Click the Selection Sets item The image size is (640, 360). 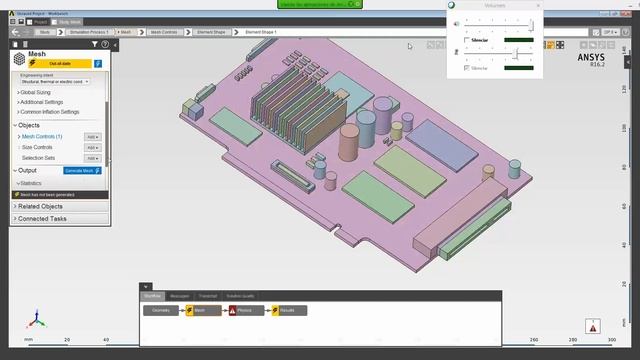[38, 158]
